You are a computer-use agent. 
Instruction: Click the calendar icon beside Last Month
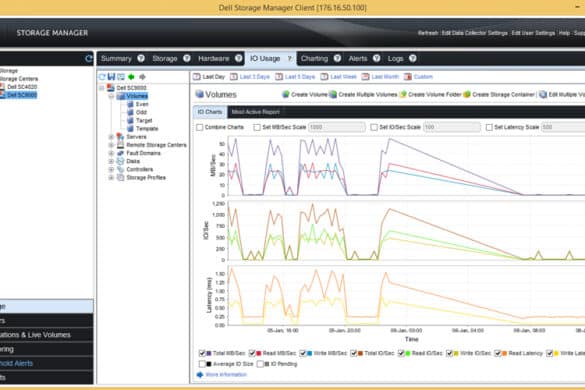pyautogui.click(x=365, y=77)
